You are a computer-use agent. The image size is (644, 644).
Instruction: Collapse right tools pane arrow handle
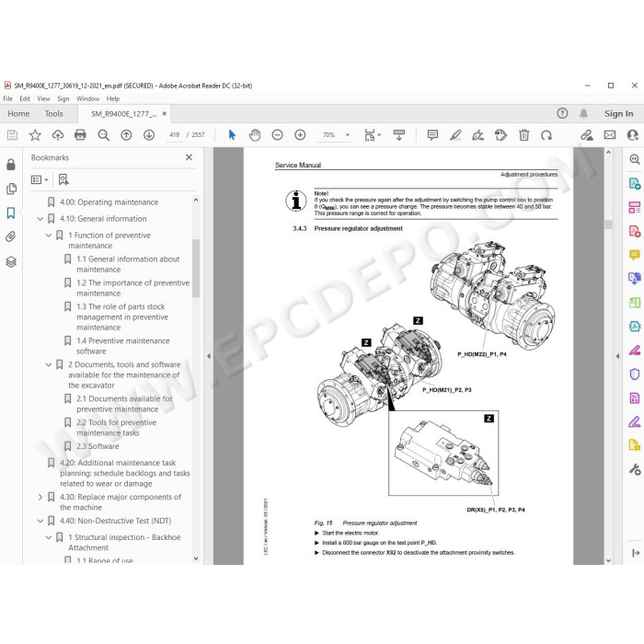pos(617,356)
